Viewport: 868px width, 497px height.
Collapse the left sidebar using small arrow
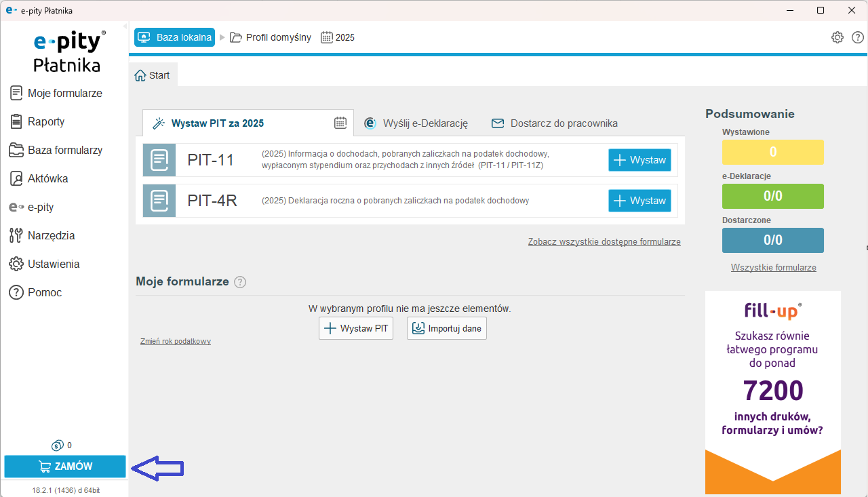[x=125, y=26]
